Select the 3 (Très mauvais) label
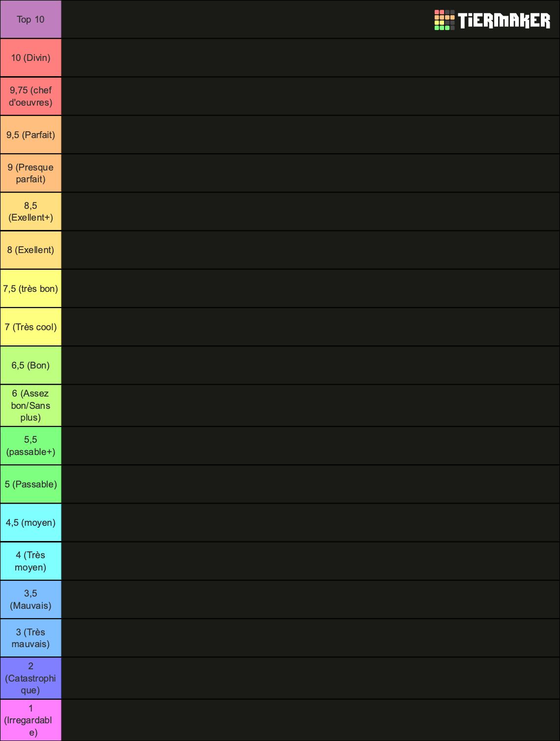 pyautogui.click(x=30, y=638)
